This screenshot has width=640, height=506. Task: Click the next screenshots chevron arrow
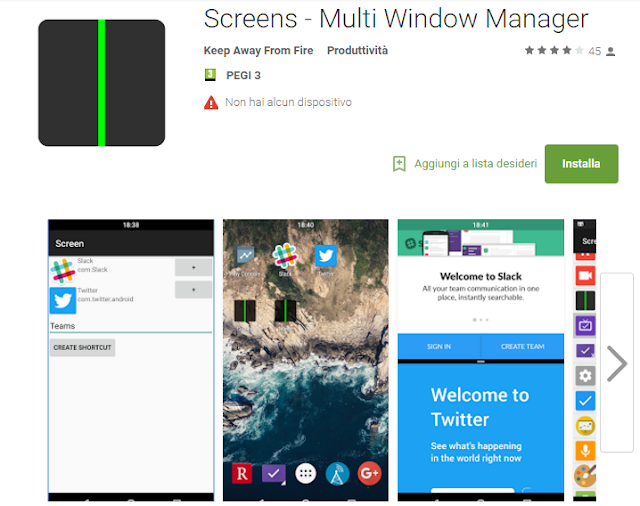pyautogui.click(x=617, y=363)
